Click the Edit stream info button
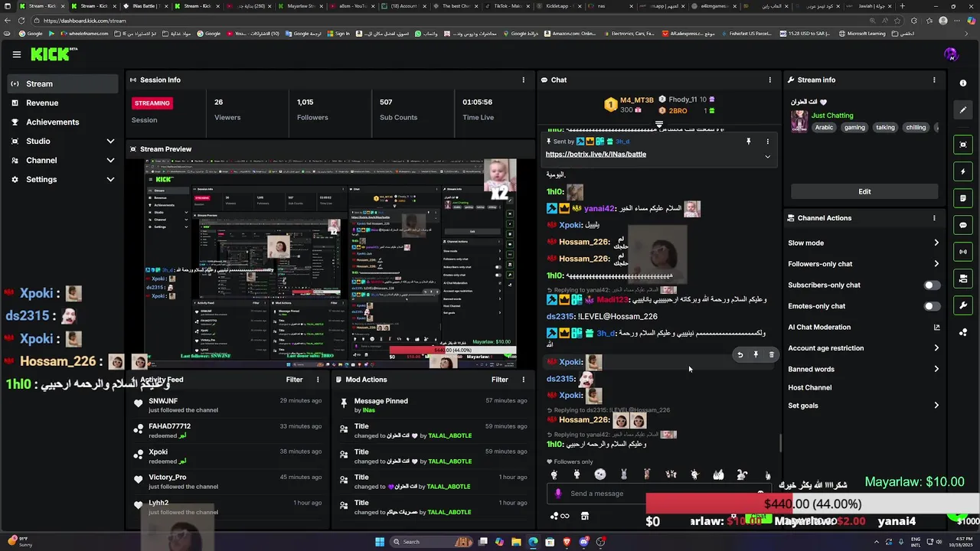The height and width of the screenshot is (551, 980). (x=864, y=191)
